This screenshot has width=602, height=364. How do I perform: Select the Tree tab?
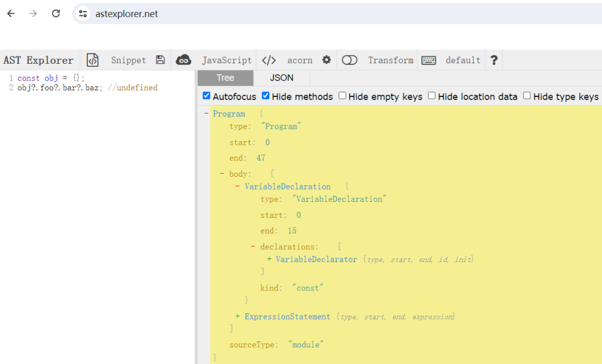pyautogui.click(x=225, y=78)
